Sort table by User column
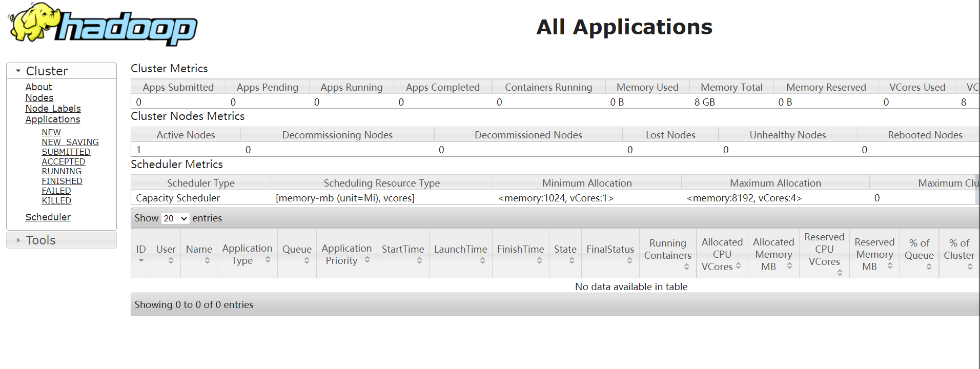Screen dimensions: 980x369 (x=166, y=254)
